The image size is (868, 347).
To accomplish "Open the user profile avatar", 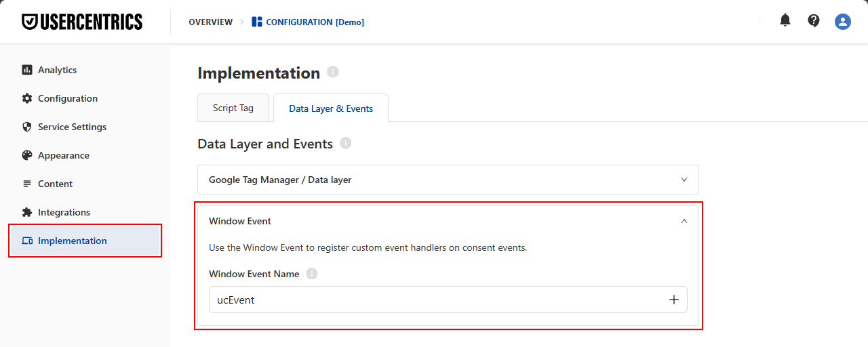I will coord(843,22).
